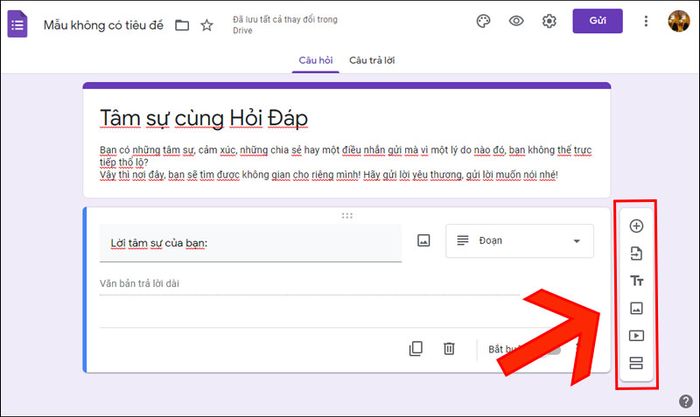Star the form

click(x=207, y=25)
